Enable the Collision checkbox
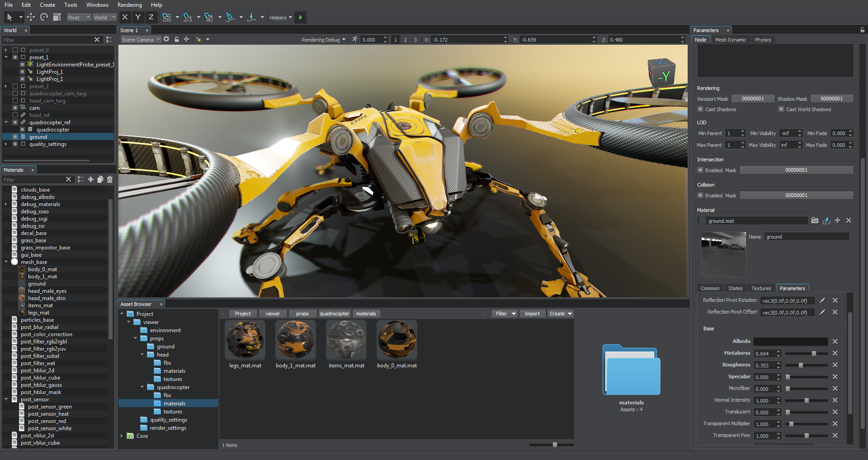Image resolution: width=868 pixels, height=460 pixels. [x=700, y=196]
